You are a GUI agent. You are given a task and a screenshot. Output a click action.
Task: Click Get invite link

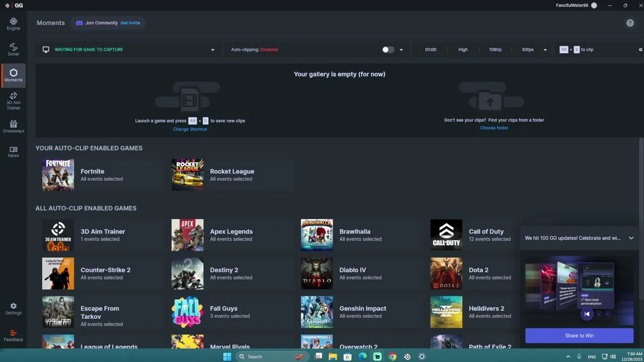coord(130,23)
